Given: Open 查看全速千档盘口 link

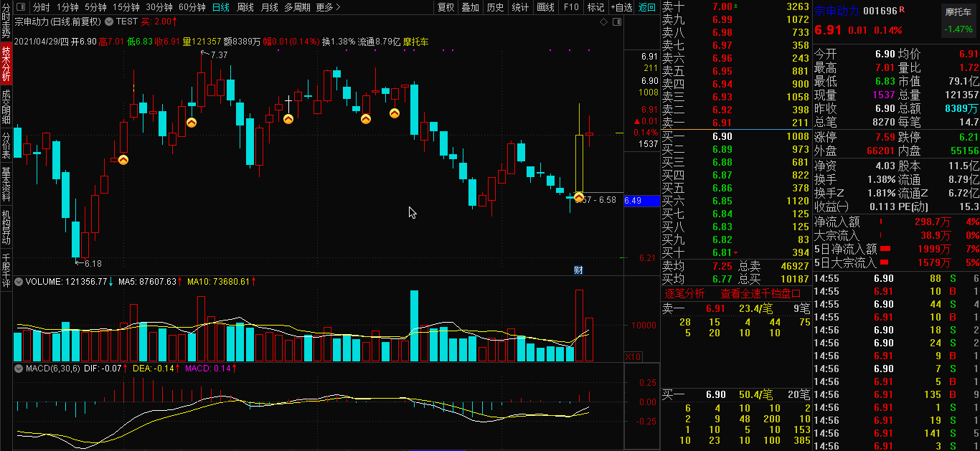Looking at the screenshot, I should 760,293.
